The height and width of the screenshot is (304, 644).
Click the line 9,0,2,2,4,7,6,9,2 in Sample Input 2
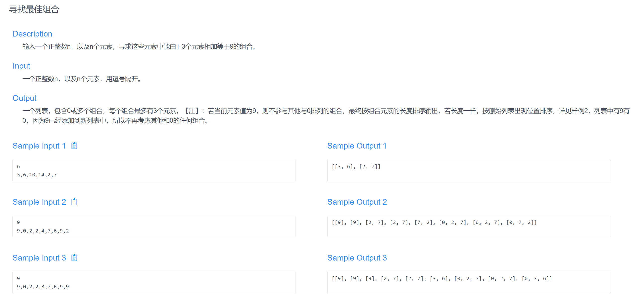click(x=43, y=231)
